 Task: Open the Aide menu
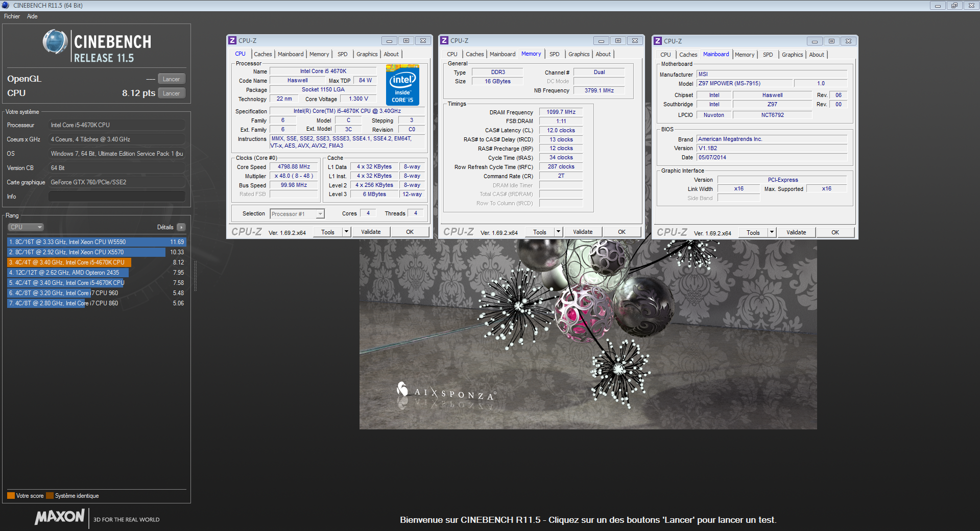32,16
